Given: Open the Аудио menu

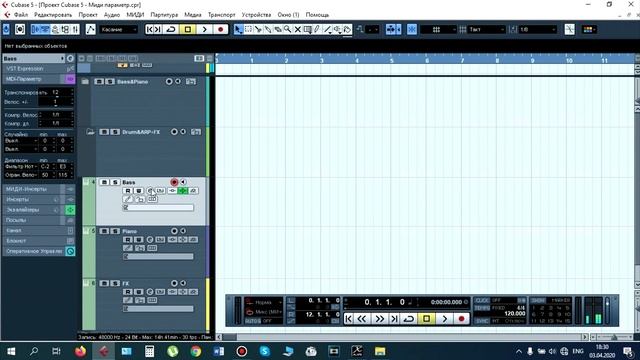Looking at the screenshot, I should 111,15.
